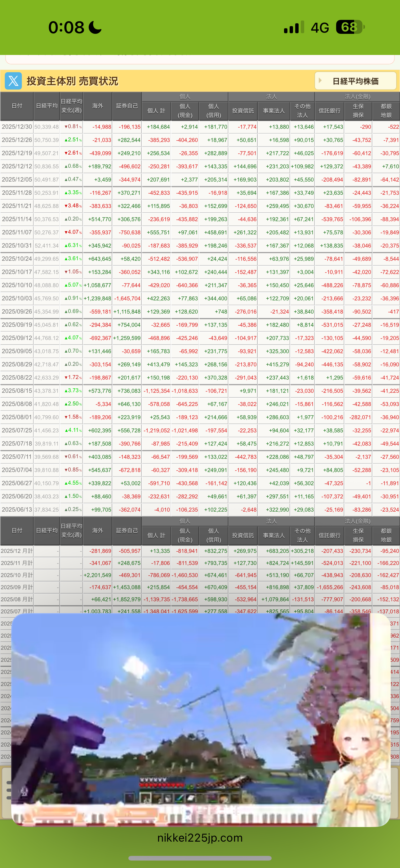Screen dimensions: 400x868
Task: Tap the 投資信託 column header in top table
Action: click(x=243, y=111)
